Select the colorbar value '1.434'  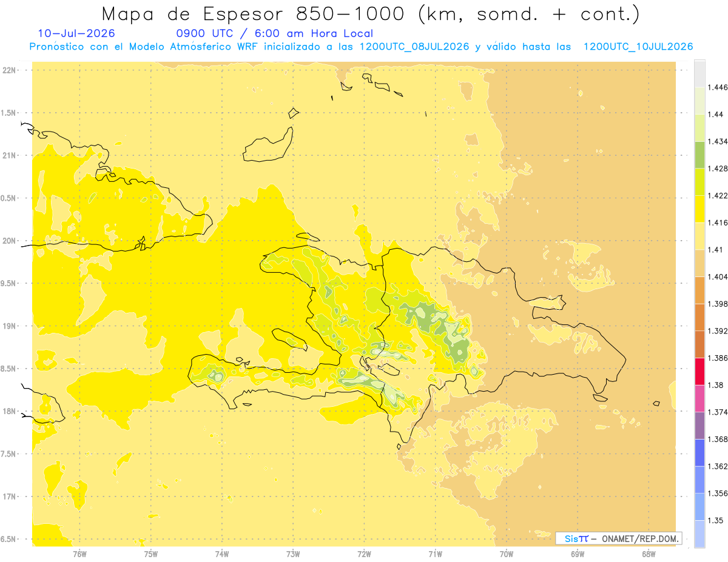coord(718,141)
